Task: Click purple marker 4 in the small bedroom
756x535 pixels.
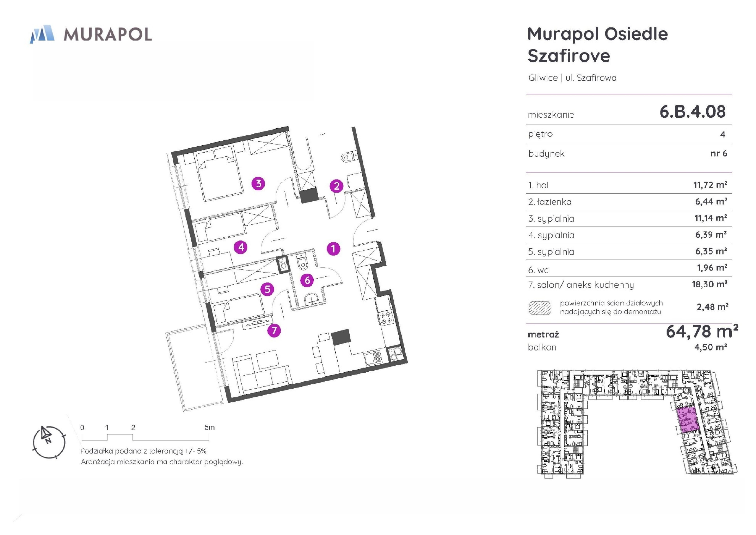Action: tap(241, 247)
